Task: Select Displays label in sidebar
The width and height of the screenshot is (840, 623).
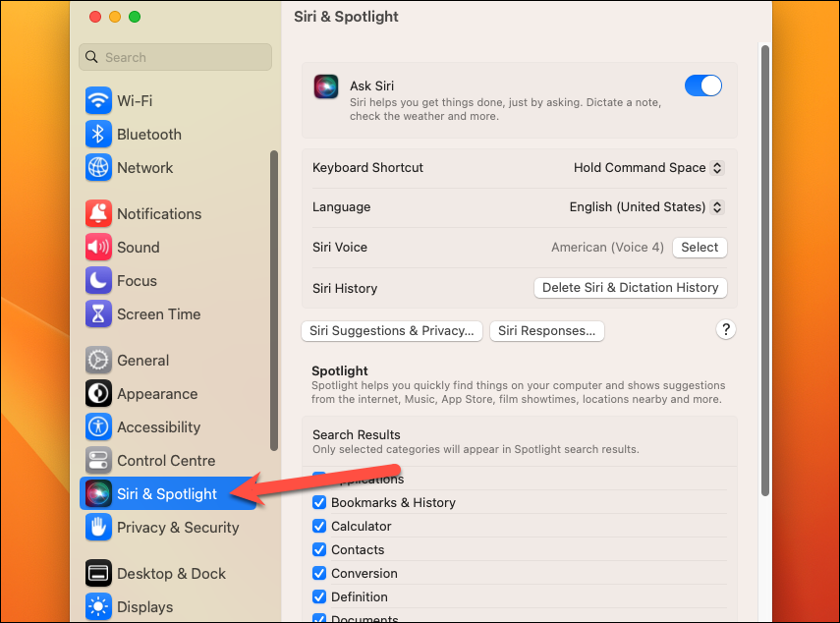Action: (144, 607)
